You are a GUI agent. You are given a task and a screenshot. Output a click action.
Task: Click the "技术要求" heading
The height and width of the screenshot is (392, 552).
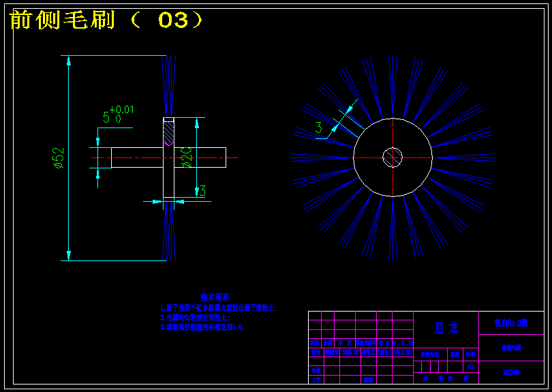[x=215, y=297]
